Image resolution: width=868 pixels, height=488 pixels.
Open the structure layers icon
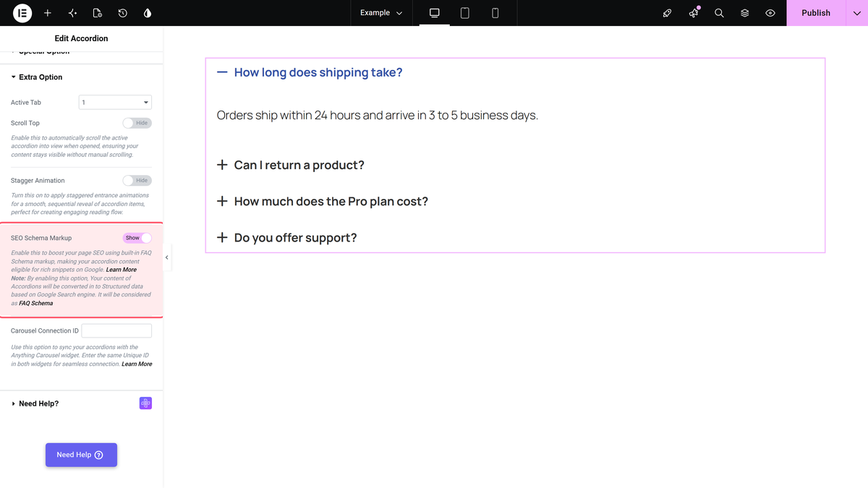point(744,13)
